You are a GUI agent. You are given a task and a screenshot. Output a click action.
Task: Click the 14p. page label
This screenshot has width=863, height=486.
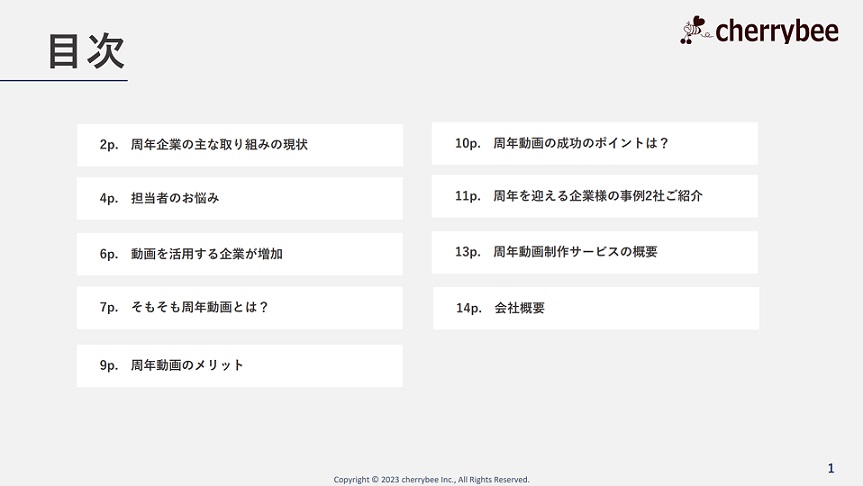[x=469, y=308]
